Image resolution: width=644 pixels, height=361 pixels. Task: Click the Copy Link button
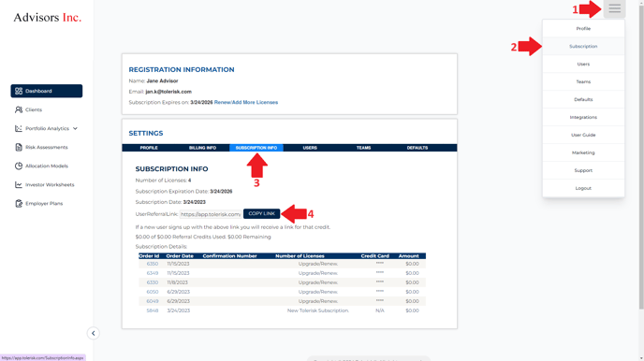(262, 214)
